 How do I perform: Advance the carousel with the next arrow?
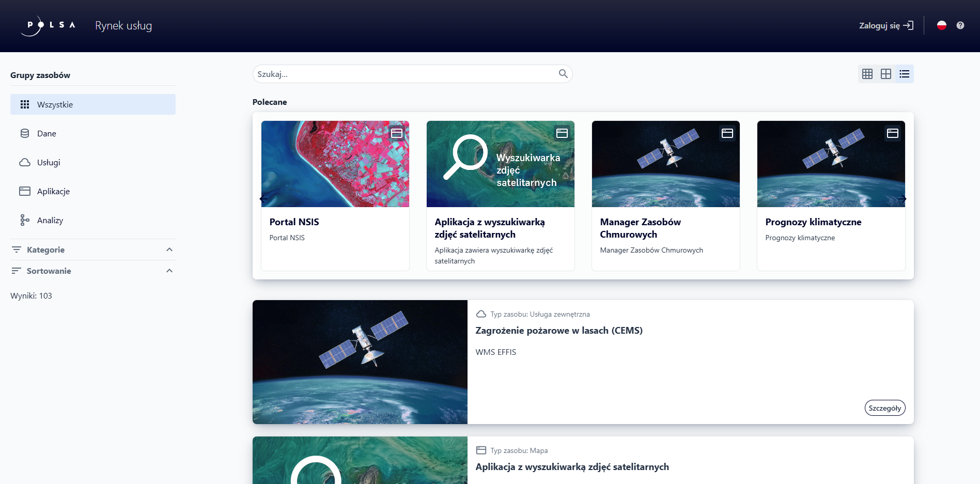tap(902, 199)
